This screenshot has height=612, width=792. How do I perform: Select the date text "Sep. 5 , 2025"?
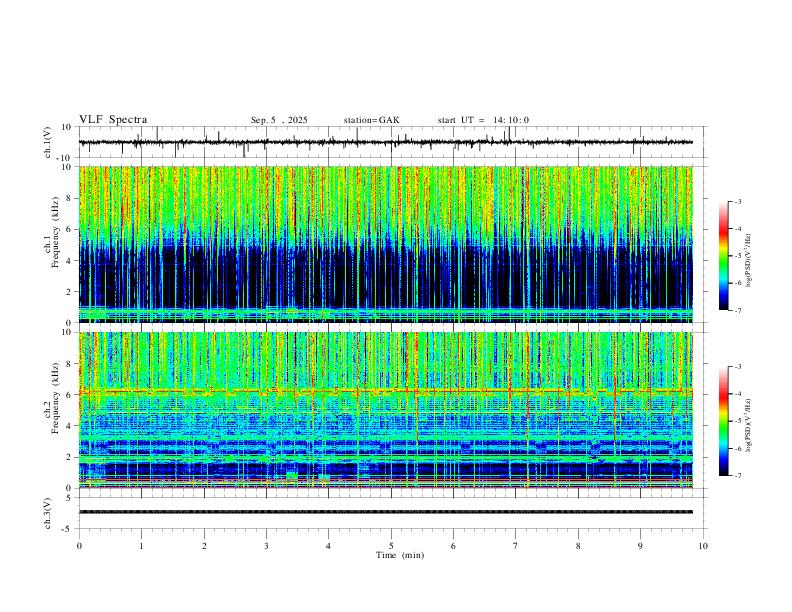coord(279,120)
